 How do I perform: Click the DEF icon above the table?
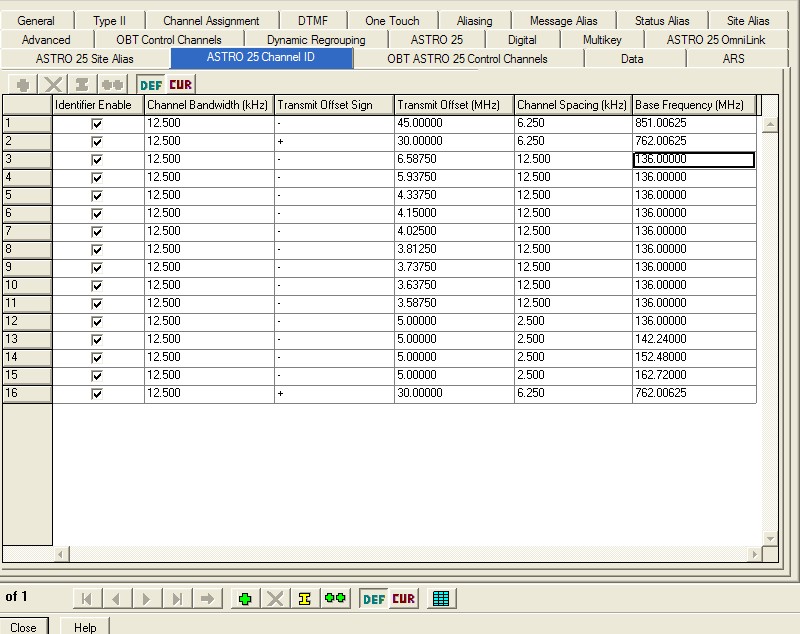(x=151, y=85)
